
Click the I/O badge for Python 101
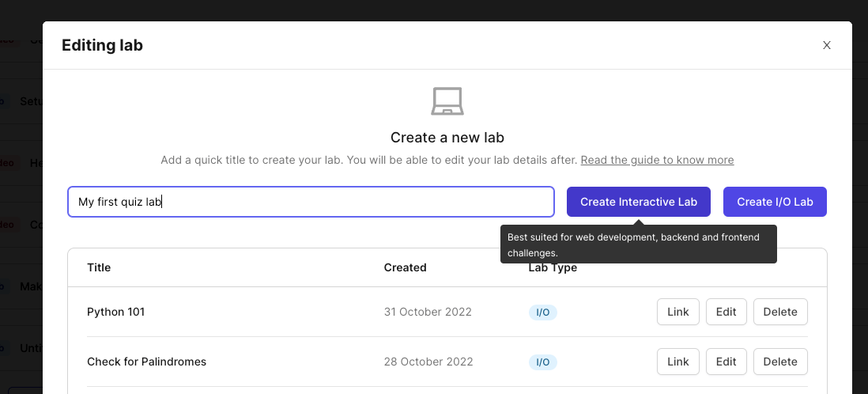point(543,313)
